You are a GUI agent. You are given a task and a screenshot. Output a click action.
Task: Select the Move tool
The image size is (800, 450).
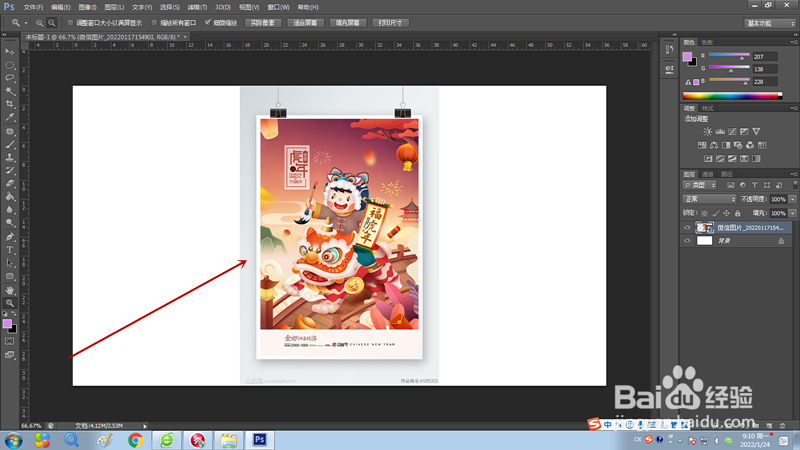[10, 52]
